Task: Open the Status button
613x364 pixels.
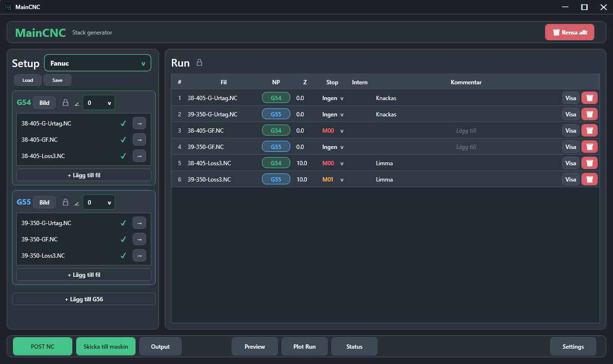Action: (354, 346)
